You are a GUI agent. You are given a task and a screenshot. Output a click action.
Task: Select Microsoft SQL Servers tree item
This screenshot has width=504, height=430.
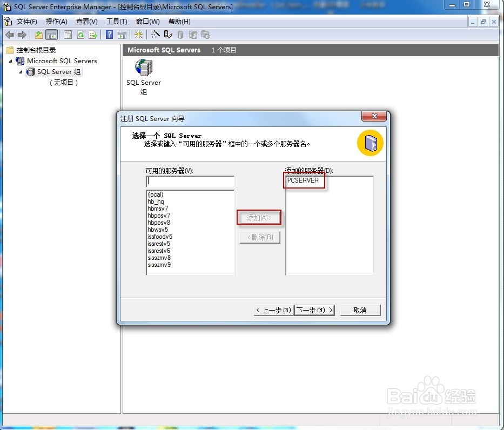click(62, 61)
